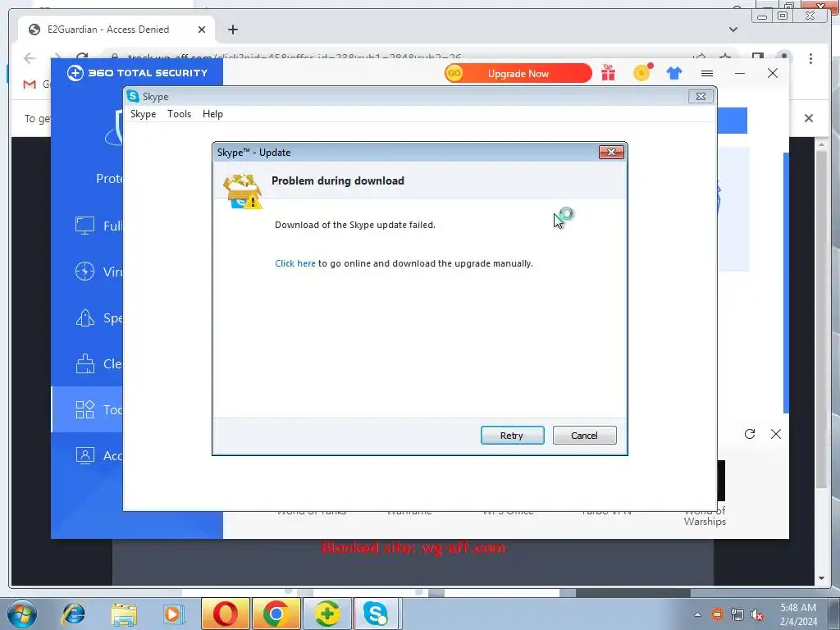Viewport: 840px width, 630px height.
Task: Close the Skype main window
Action: pos(701,97)
